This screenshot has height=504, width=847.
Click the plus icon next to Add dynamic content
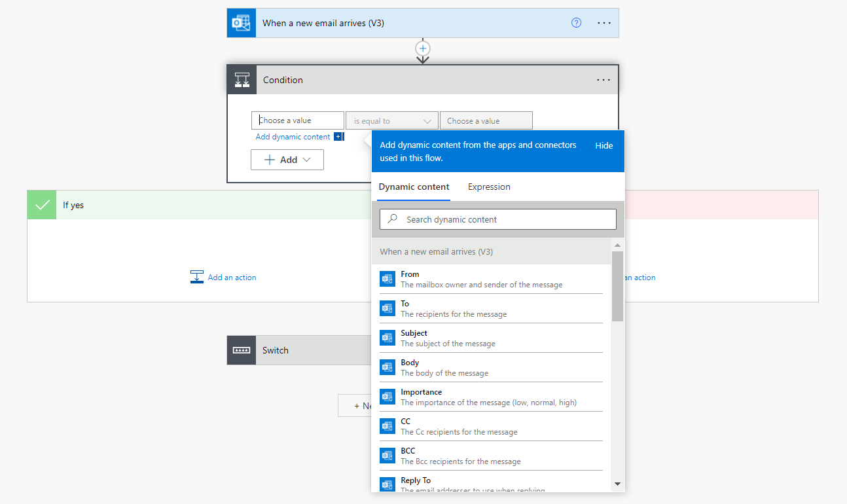point(338,136)
